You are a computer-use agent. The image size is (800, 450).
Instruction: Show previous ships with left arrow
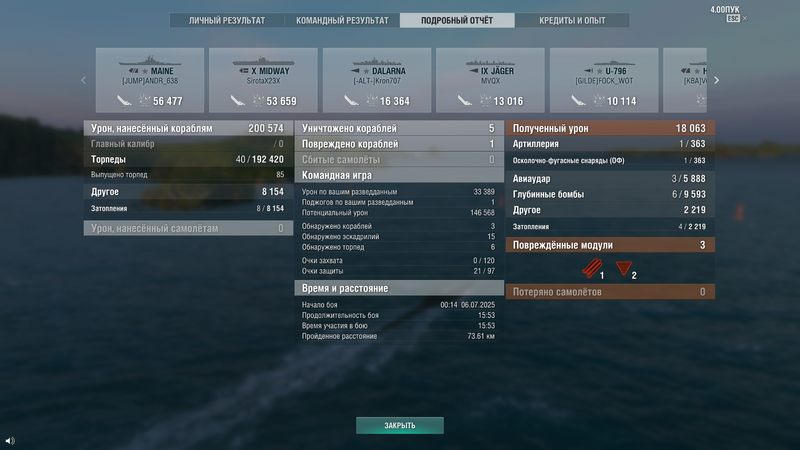[x=84, y=80]
